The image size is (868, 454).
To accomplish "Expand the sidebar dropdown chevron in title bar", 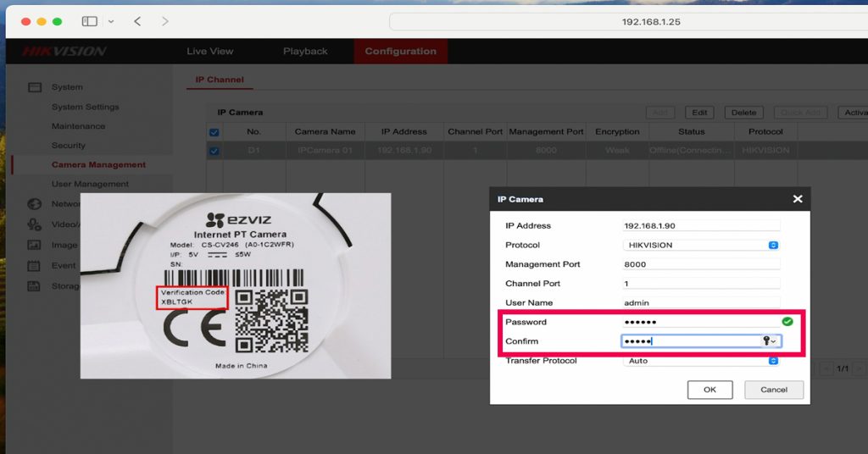I will pyautogui.click(x=110, y=21).
